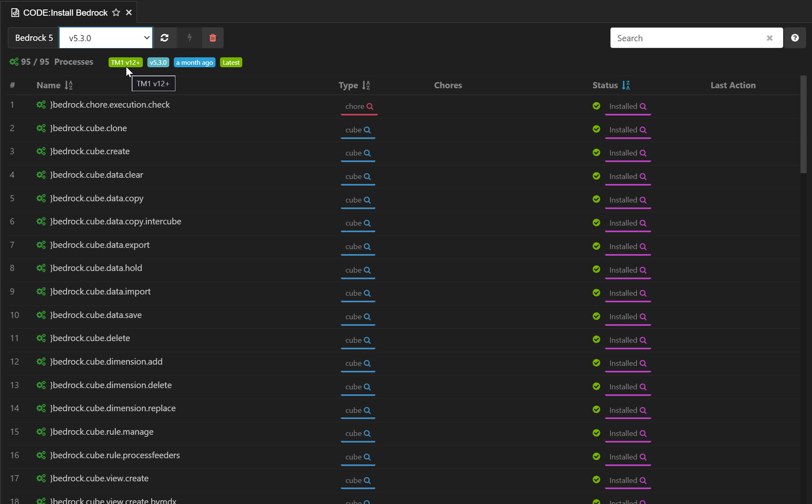812x504 pixels.
Task: Click the refresh icon next to version dropdown
Action: [x=164, y=38]
